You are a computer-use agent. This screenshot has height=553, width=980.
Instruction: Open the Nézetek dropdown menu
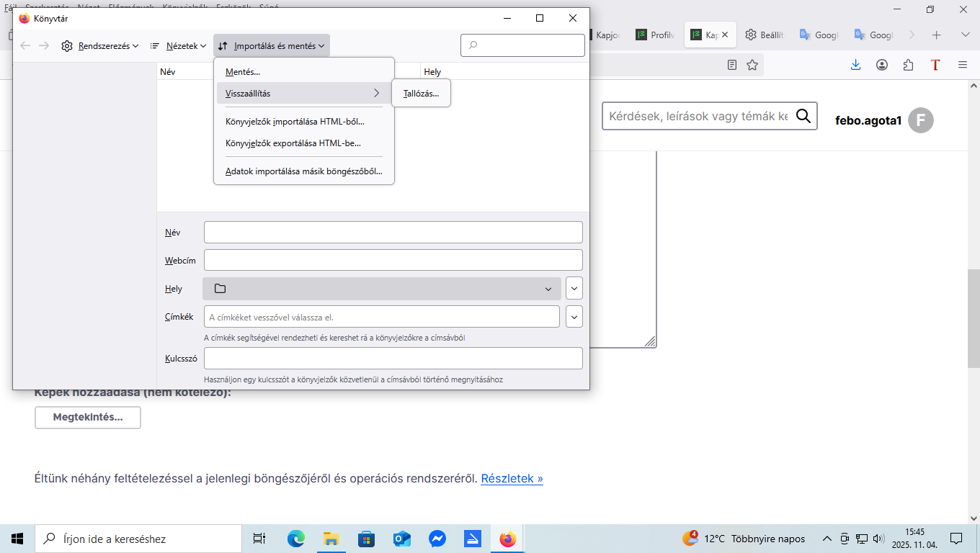pyautogui.click(x=178, y=45)
